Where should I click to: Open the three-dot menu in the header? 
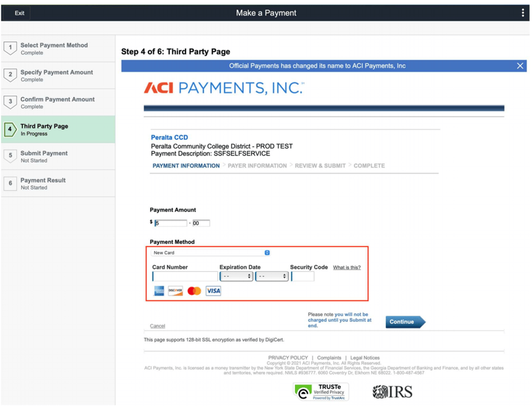(x=523, y=12)
